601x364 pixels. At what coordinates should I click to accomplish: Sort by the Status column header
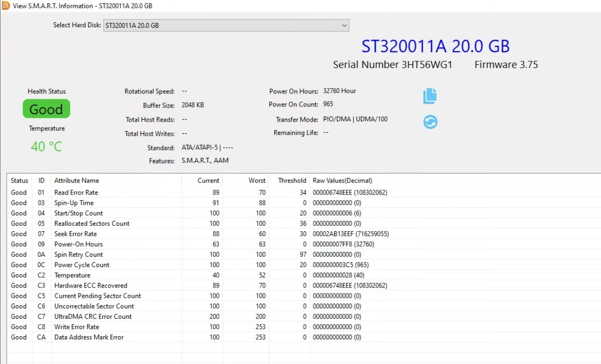pyautogui.click(x=19, y=181)
